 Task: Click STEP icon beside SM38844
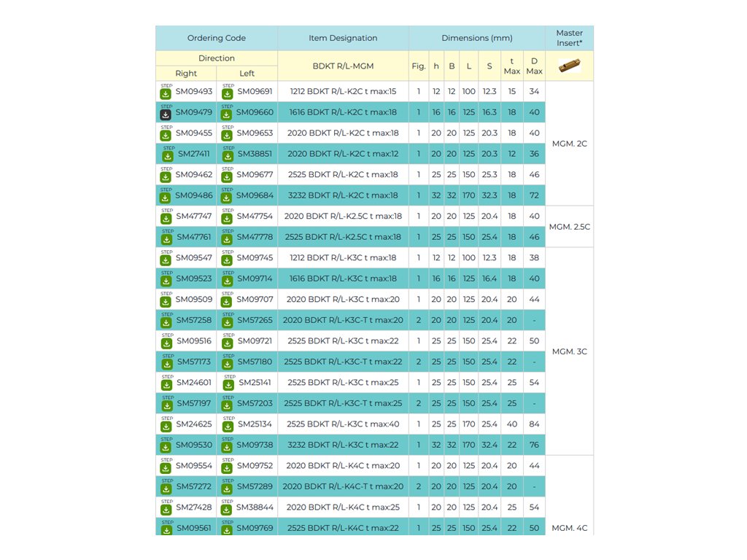click(x=227, y=507)
